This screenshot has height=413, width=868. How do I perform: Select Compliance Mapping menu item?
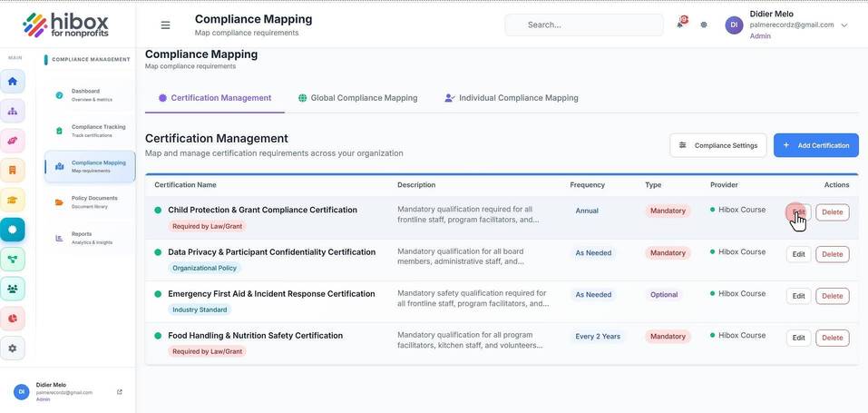click(x=90, y=166)
